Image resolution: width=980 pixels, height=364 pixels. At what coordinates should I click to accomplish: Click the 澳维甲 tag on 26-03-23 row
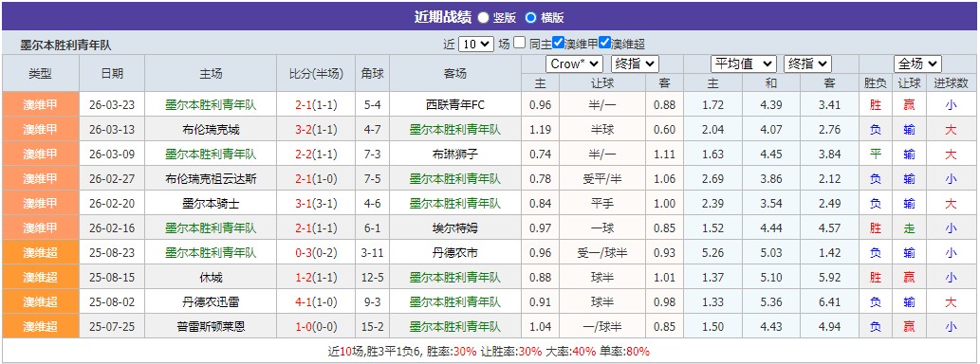coord(41,105)
